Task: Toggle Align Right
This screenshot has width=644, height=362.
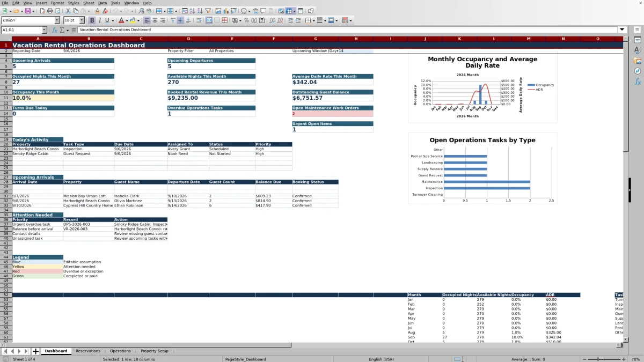Action: pos(163,20)
